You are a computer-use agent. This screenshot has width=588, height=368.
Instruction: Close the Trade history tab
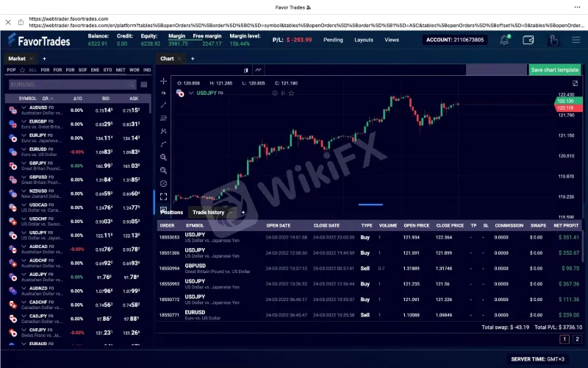pos(231,212)
